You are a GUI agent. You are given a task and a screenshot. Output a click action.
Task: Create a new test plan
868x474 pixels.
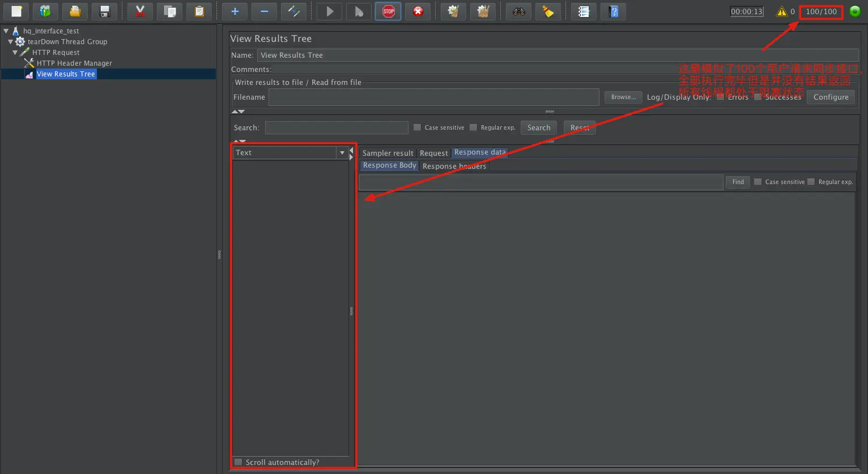(x=16, y=11)
